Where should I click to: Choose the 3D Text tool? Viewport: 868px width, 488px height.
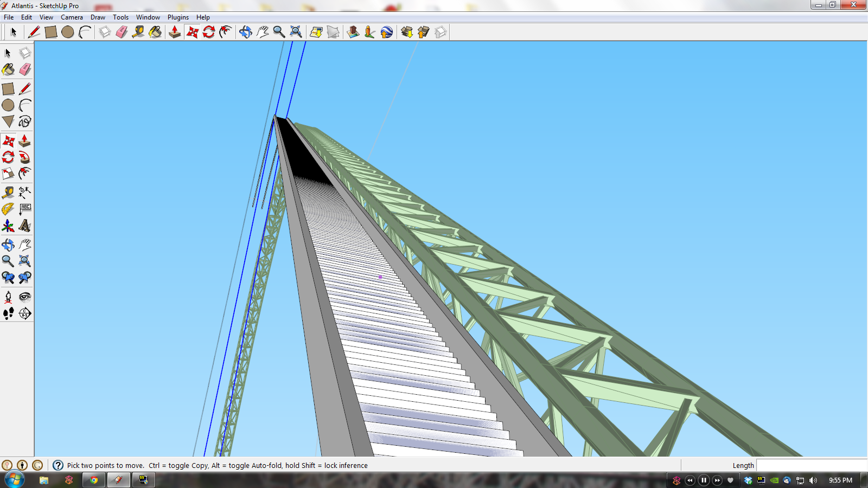pyautogui.click(x=25, y=226)
